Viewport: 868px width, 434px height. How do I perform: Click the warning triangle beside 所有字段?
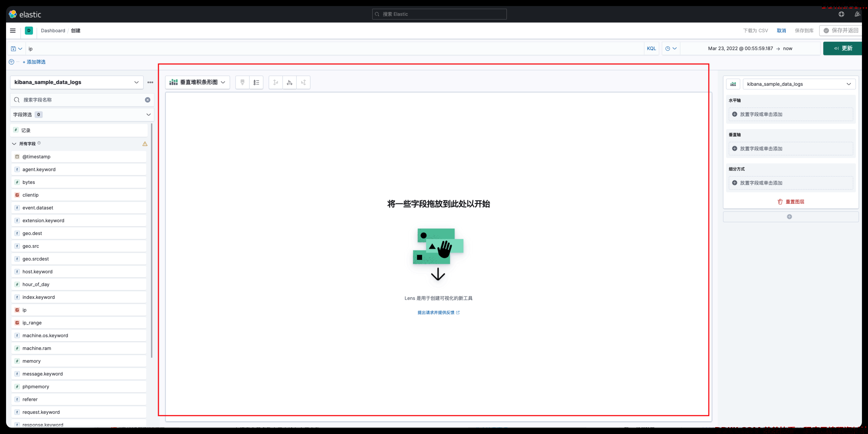(x=145, y=144)
